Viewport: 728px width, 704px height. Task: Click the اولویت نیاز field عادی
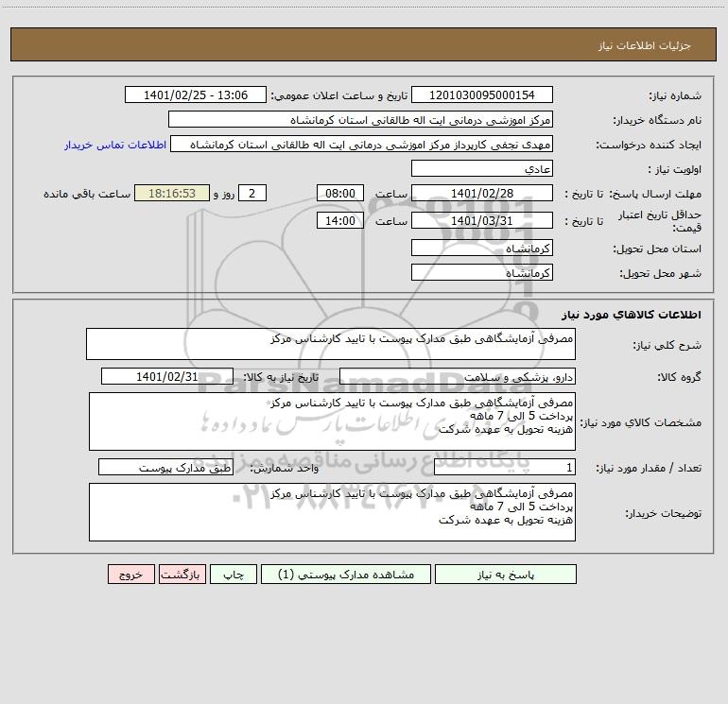pos(482,168)
